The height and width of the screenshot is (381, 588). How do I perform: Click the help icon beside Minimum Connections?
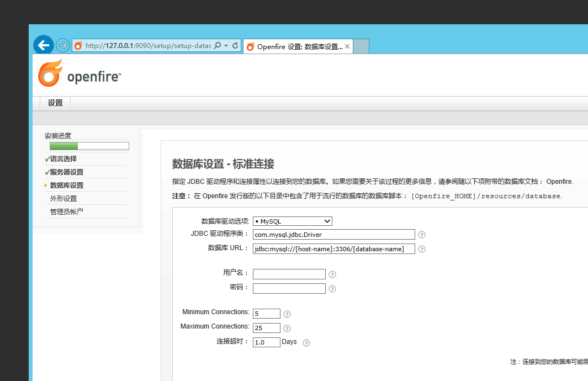(287, 314)
